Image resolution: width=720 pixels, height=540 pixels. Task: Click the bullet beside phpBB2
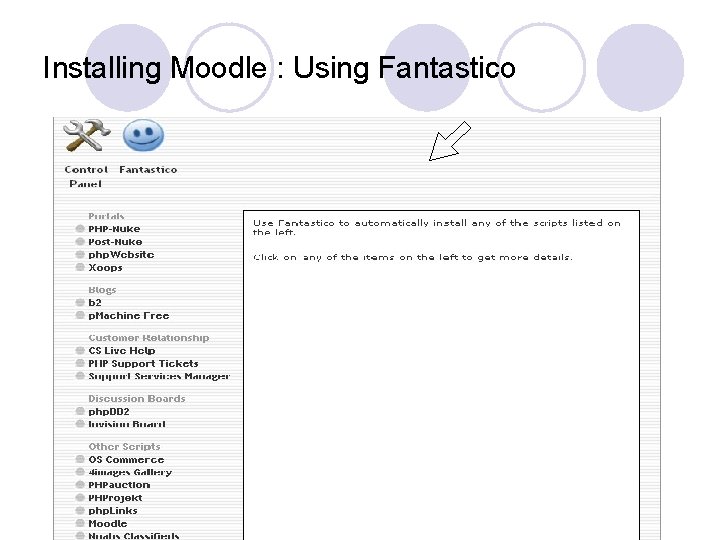coord(80,411)
